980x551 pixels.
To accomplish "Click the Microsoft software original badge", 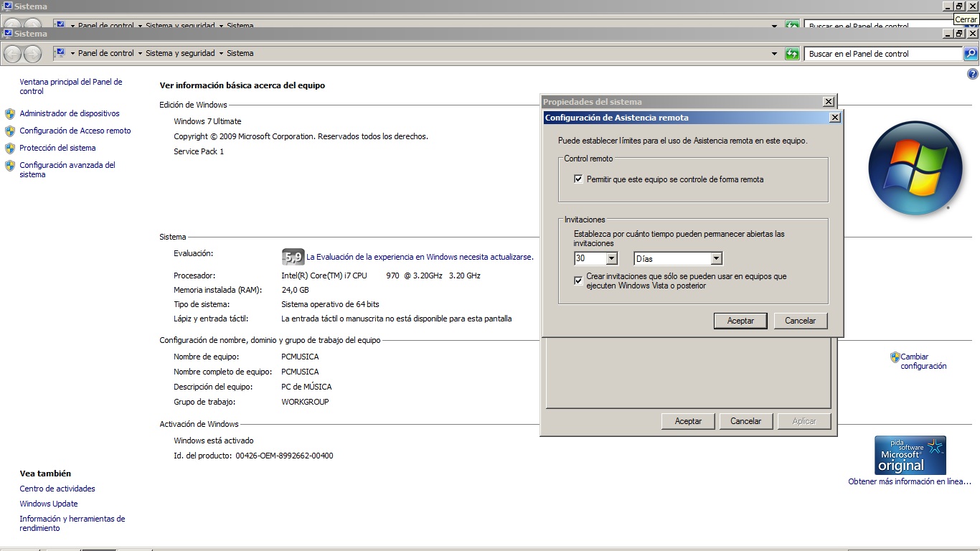I will click(x=910, y=455).
